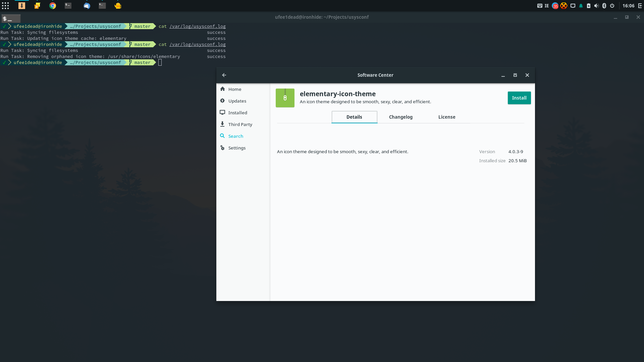The height and width of the screenshot is (362, 644).
Task: Click the installed size 20.5 MiB value
Action: (x=518, y=161)
